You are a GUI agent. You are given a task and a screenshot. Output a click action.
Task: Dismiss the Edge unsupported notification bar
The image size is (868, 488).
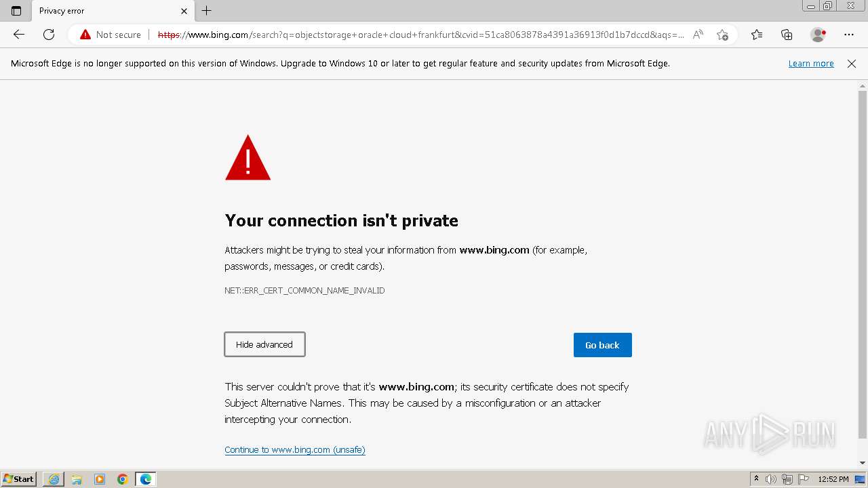(852, 64)
